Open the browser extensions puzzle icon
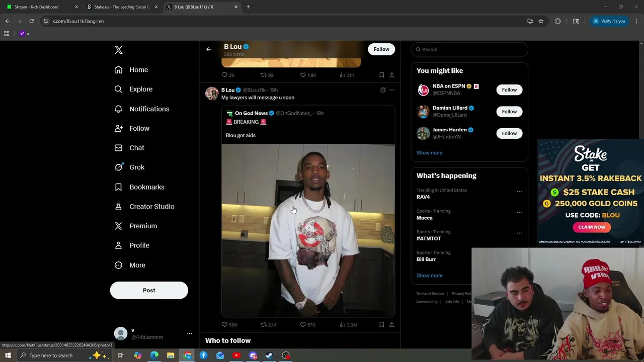 point(558,21)
